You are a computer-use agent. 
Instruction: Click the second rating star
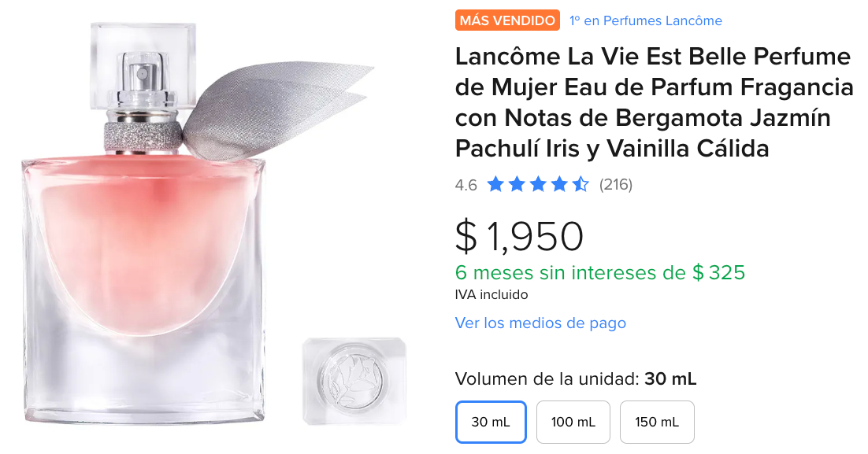[517, 184]
